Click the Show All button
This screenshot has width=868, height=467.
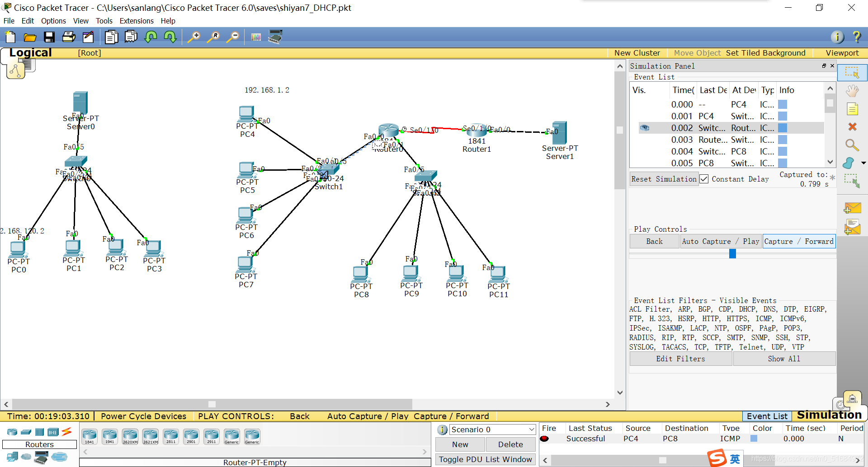tap(784, 359)
